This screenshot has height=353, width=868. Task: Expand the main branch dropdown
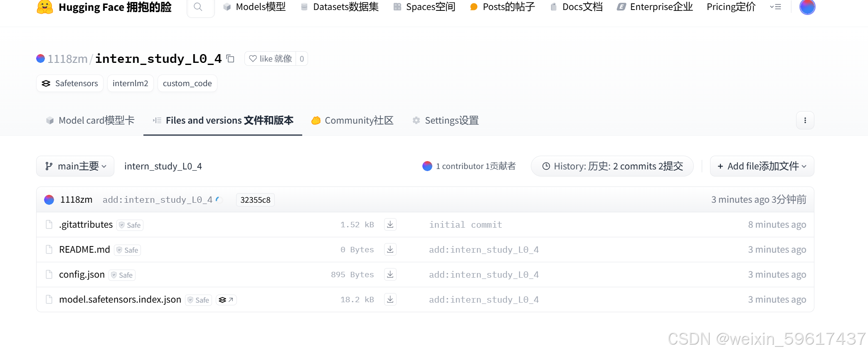(75, 166)
